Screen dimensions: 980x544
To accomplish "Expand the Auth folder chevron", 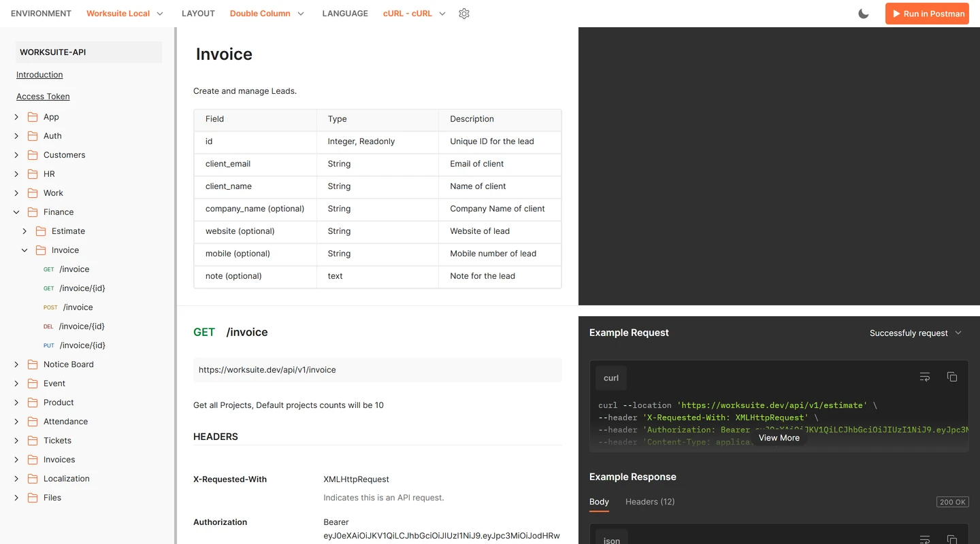I will point(16,136).
